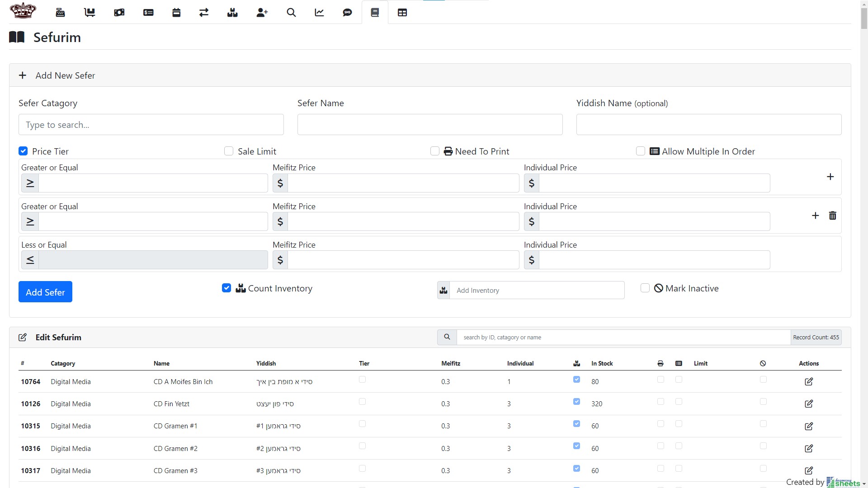Open the inventory boxes nav icon

click(232, 13)
